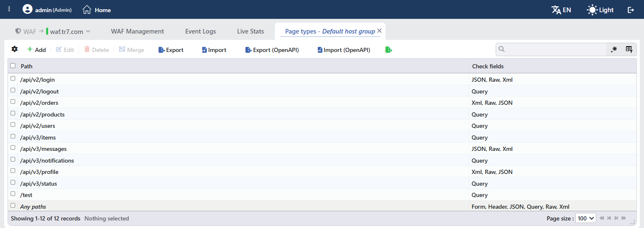Click the Edit toolbar button
This screenshot has width=644, height=228.
click(x=65, y=50)
